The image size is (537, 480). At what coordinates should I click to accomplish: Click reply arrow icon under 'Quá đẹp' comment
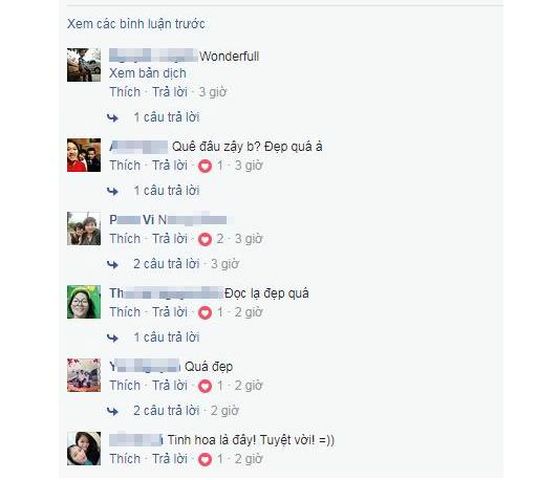[113, 411]
